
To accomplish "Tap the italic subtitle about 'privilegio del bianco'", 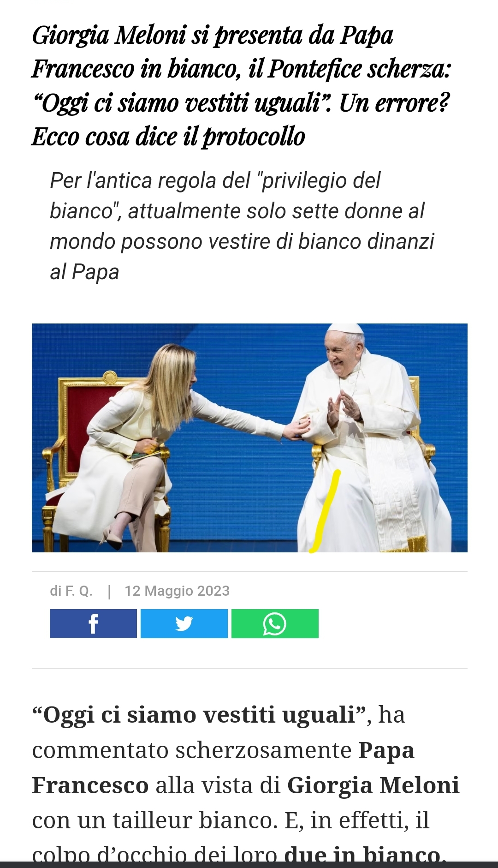I will click(242, 226).
